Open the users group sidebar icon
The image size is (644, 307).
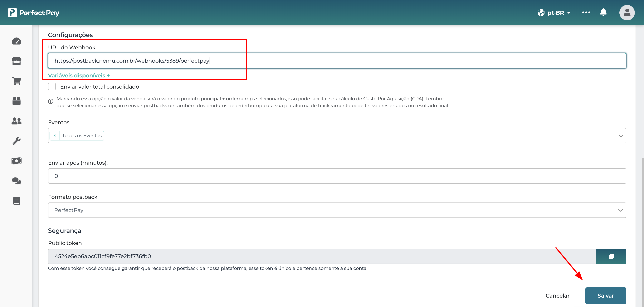tap(17, 121)
